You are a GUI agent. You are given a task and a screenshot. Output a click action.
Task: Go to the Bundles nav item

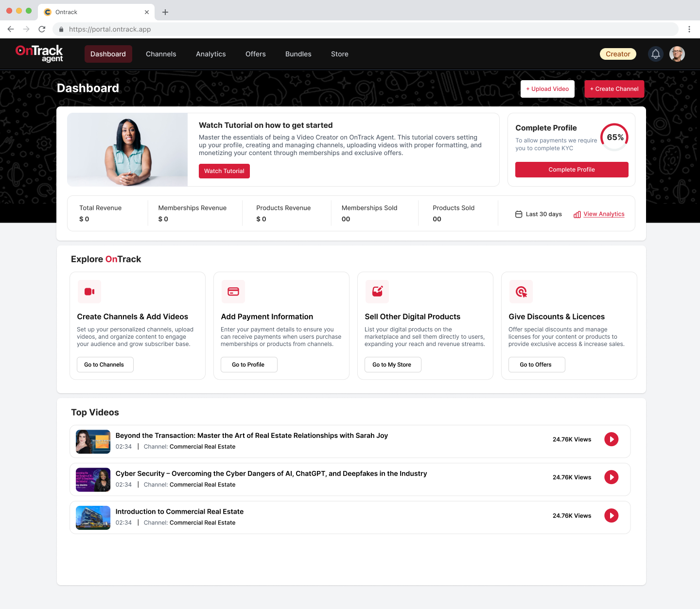(x=298, y=54)
